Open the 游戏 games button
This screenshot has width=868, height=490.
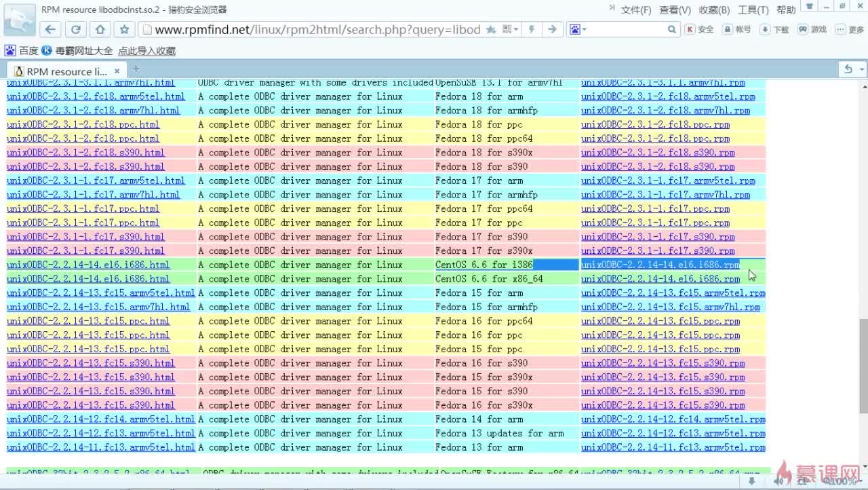coord(812,29)
